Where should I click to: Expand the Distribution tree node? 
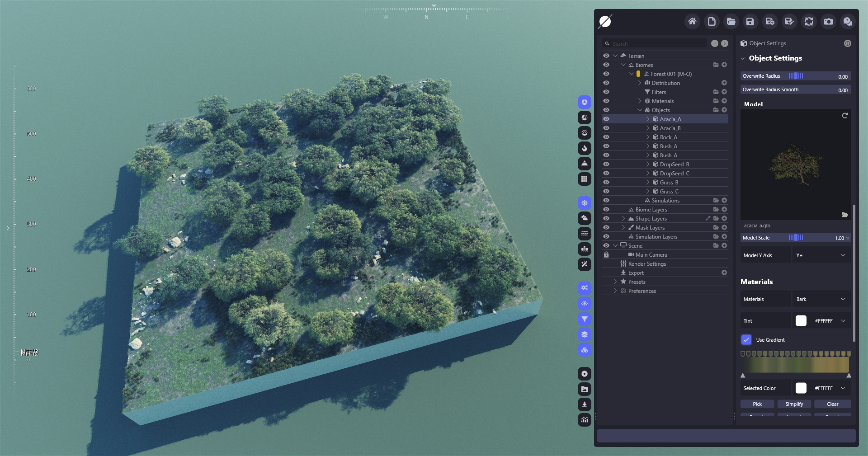pyautogui.click(x=640, y=83)
